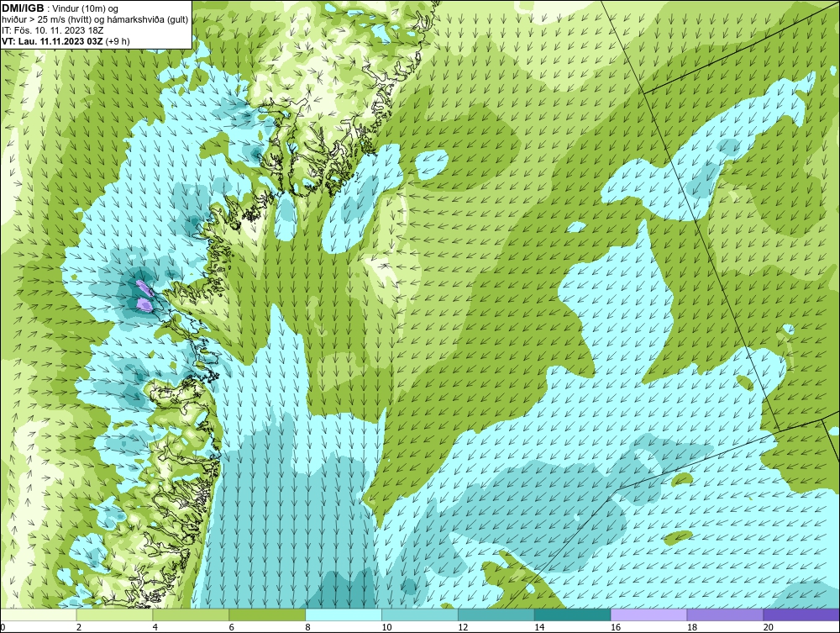Click the 16–18 m/s lavender legend swatch
Image resolution: width=840 pixels, height=633 pixels.
(648, 615)
